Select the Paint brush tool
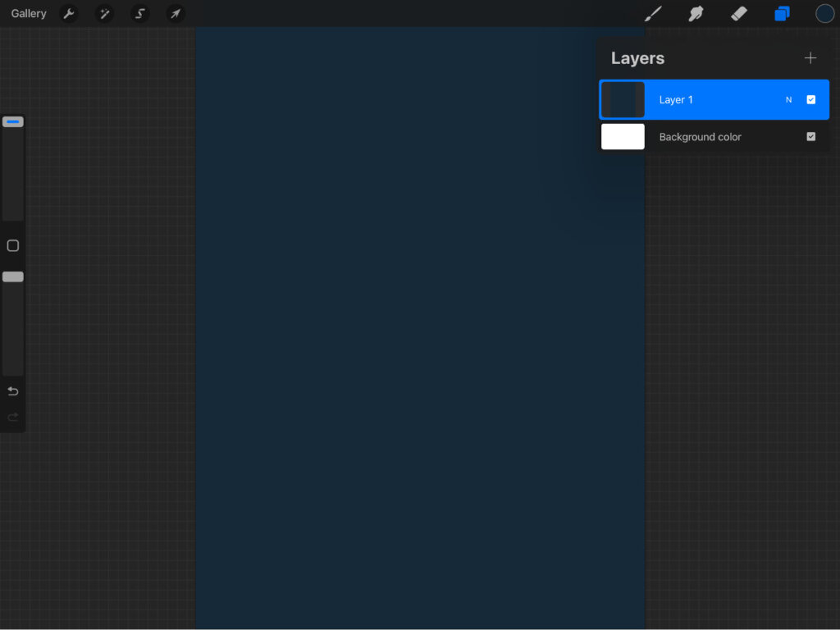This screenshot has height=630, width=840. click(x=653, y=14)
